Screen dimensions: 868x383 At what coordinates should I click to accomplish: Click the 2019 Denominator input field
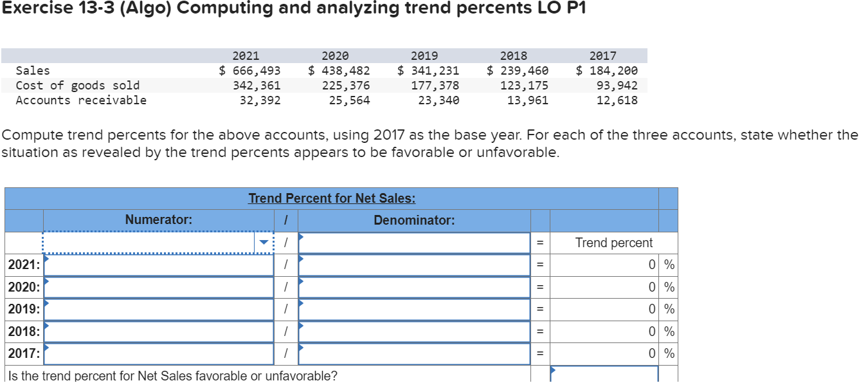pyautogui.click(x=411, y=309)
